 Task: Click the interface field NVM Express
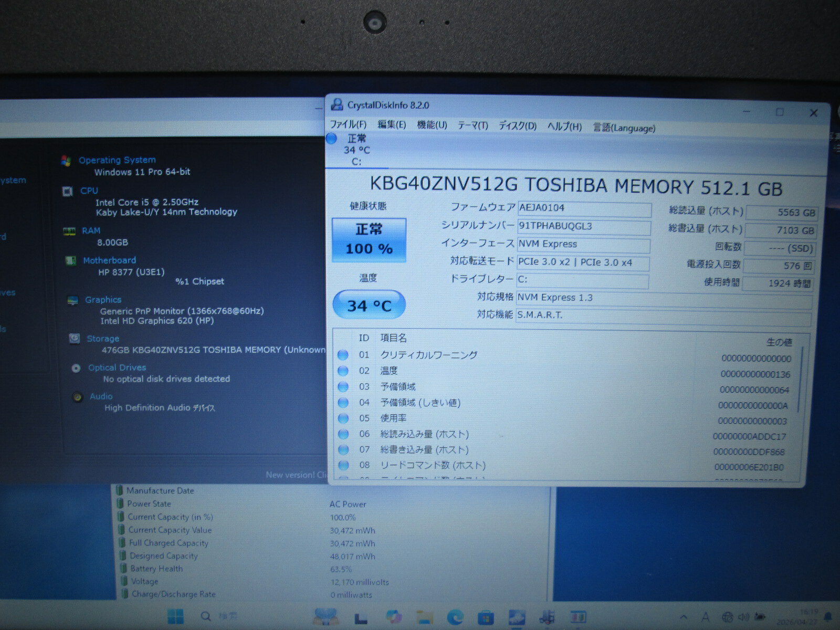583,245
